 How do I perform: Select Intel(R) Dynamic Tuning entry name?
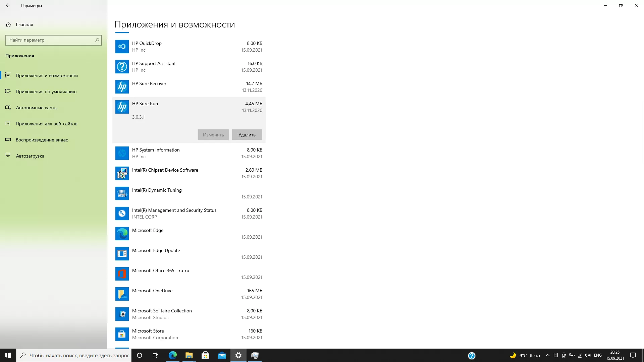(x=157, y=190)
